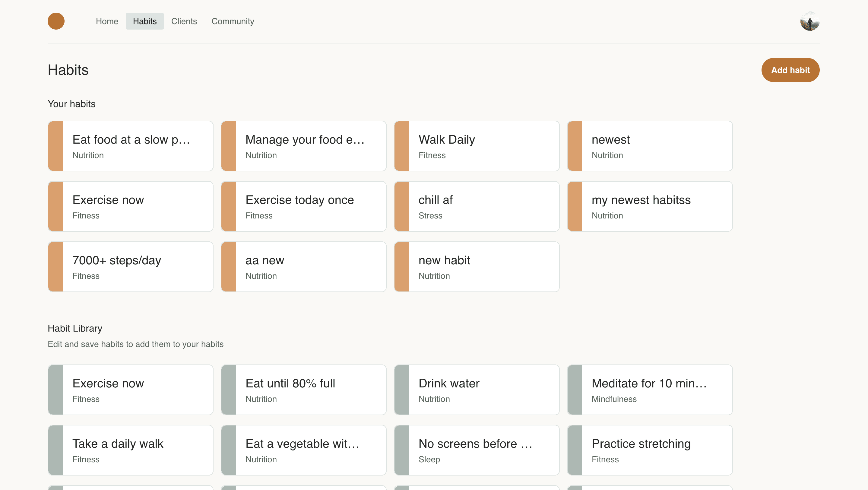Select 'Eat a vegetable wit…' library habit
This screenshot has height=490, width=868.
point(304,450)
